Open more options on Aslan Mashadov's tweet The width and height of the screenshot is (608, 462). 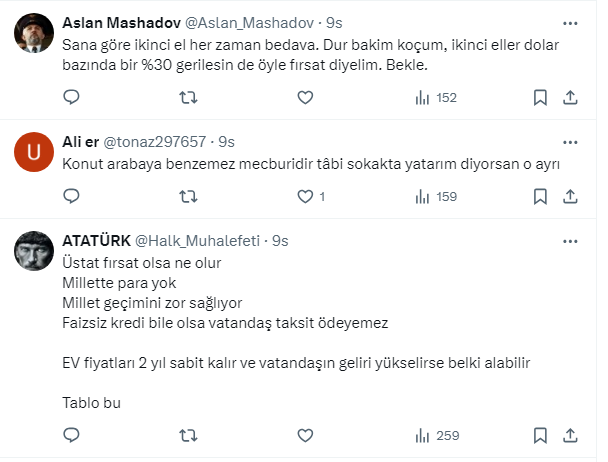click(570, 22)
